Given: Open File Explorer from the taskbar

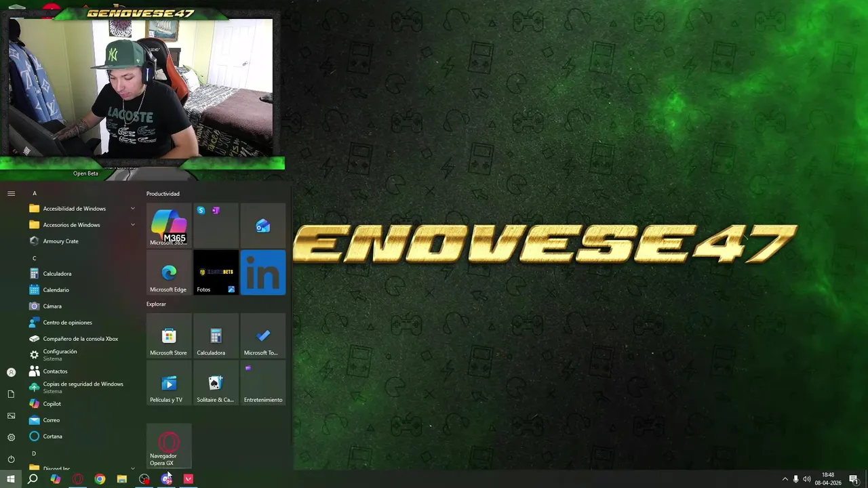Looking at the screenshot, I should 122,479.
